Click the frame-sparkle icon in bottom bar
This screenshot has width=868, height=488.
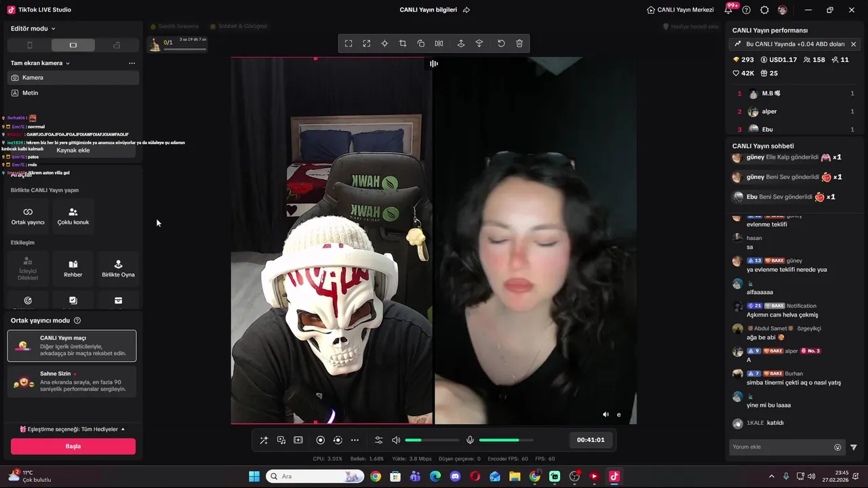coord(298,440)
